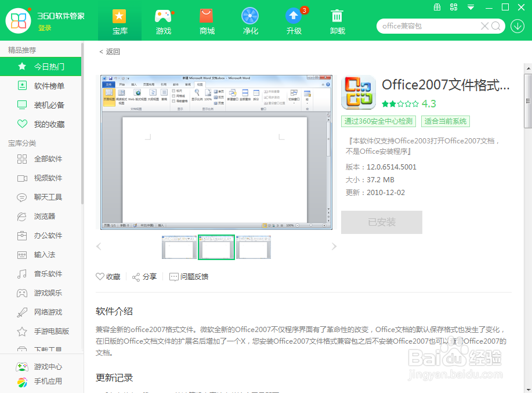
Task: Show previous screenshot with left arrow
Action: click(x=99, y=246)
